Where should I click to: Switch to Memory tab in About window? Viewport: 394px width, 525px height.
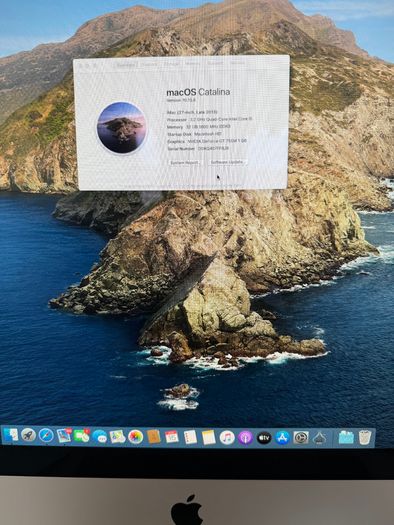192,64
